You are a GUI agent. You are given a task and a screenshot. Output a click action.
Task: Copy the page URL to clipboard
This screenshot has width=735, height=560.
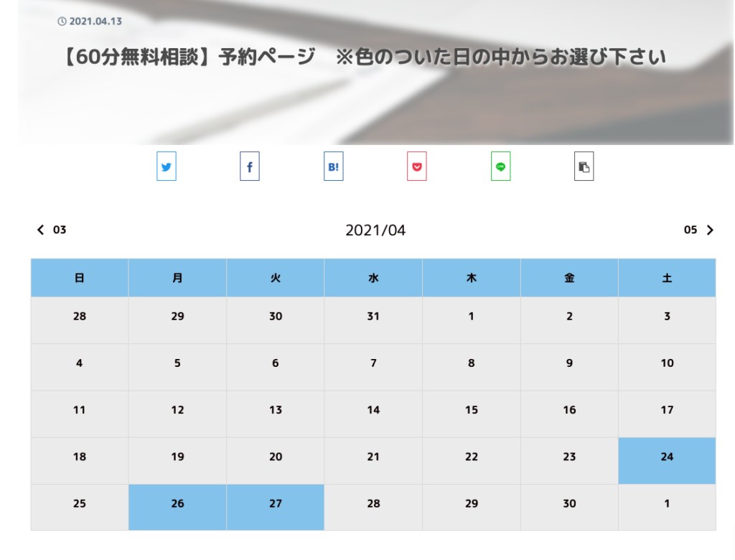(x=584, y=166)
